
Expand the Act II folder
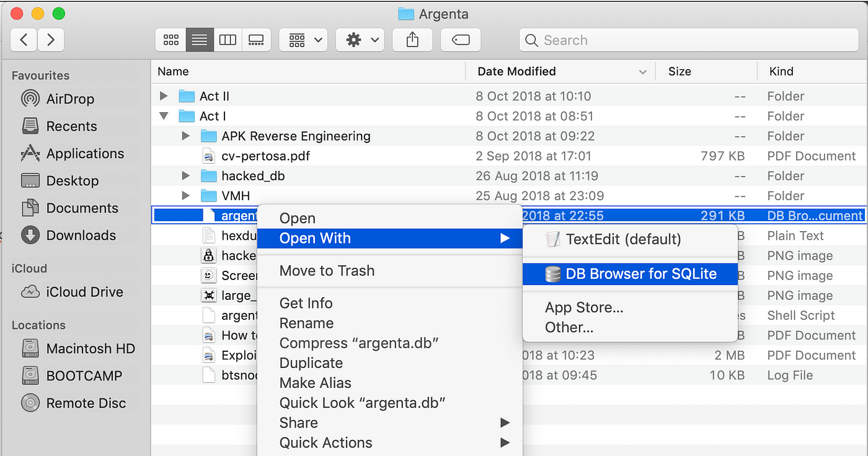coord(164,96)
